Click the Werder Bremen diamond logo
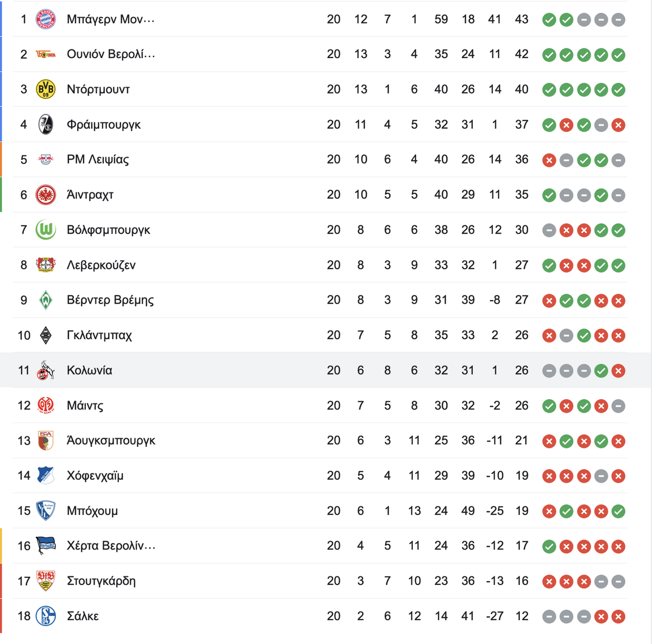This screenshot has width=652, height=644. click(46, 300)
